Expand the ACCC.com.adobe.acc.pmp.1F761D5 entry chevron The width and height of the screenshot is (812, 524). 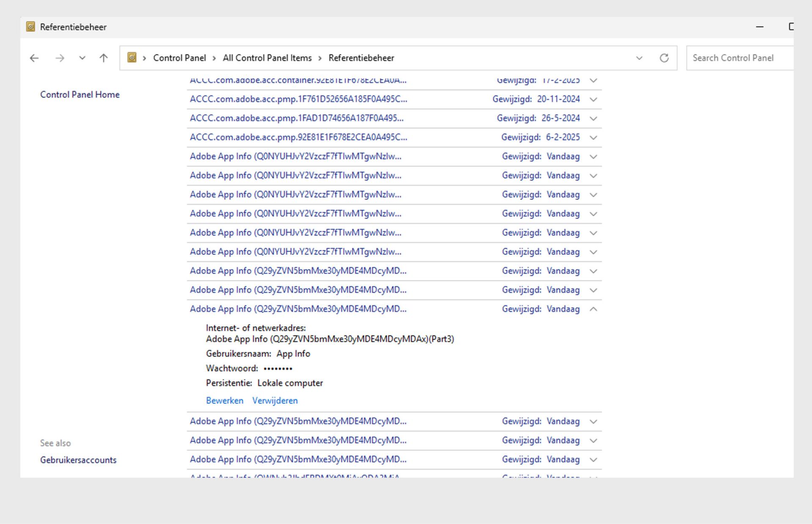(x=593, y=99)
